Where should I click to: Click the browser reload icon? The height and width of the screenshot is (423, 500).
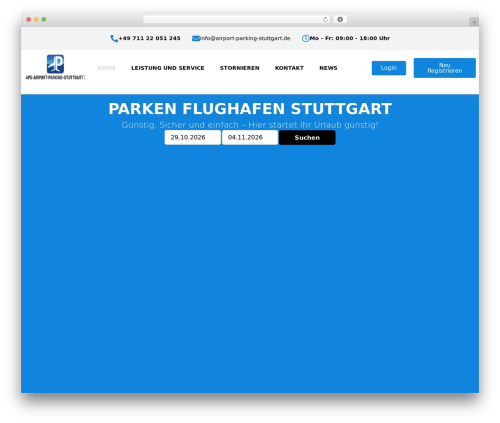coord(325,20)
